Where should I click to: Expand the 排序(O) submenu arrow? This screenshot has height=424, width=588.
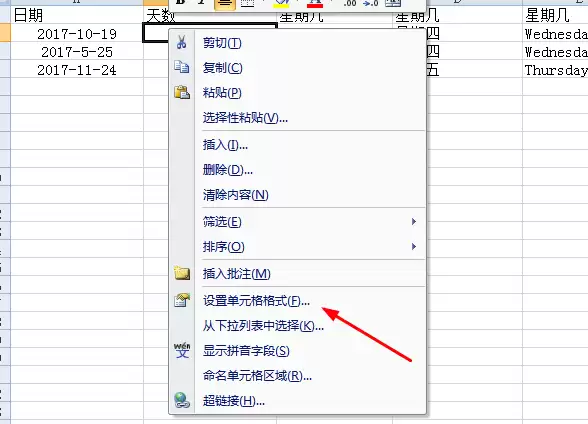(x=414, y=246)
